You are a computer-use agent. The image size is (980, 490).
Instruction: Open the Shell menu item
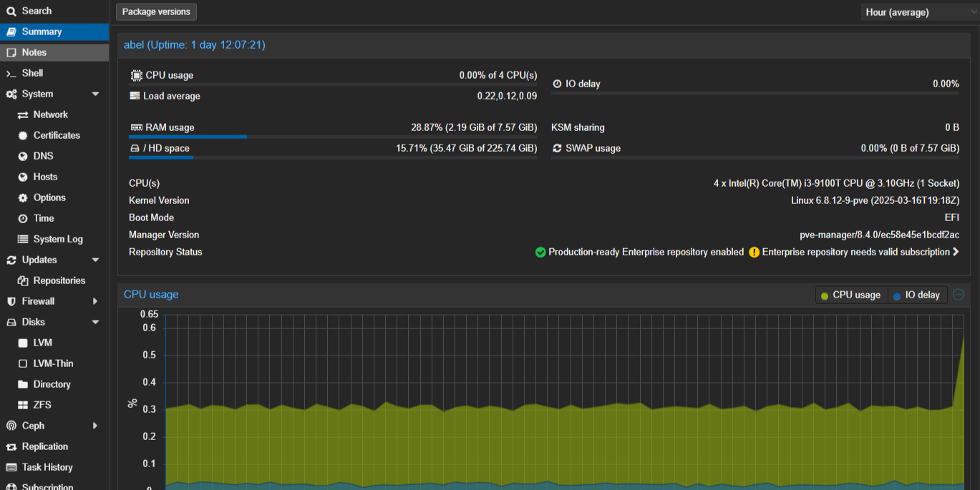point(54,73)
